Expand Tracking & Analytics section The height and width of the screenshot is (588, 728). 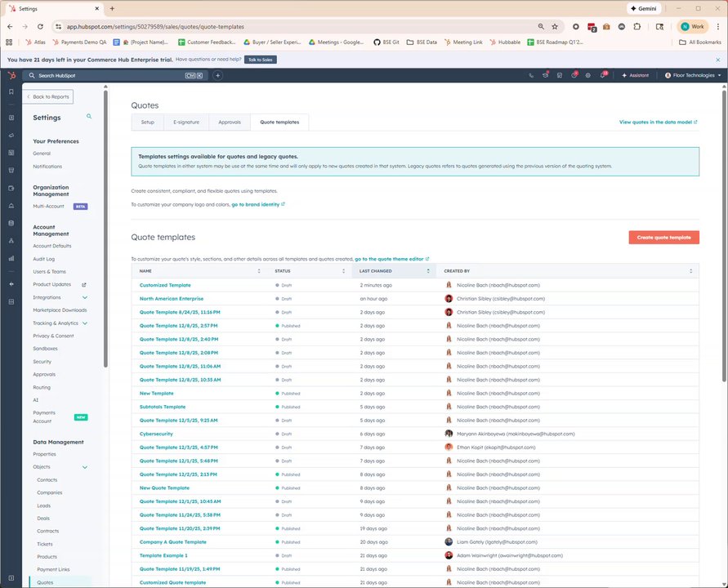click(85, 323)
